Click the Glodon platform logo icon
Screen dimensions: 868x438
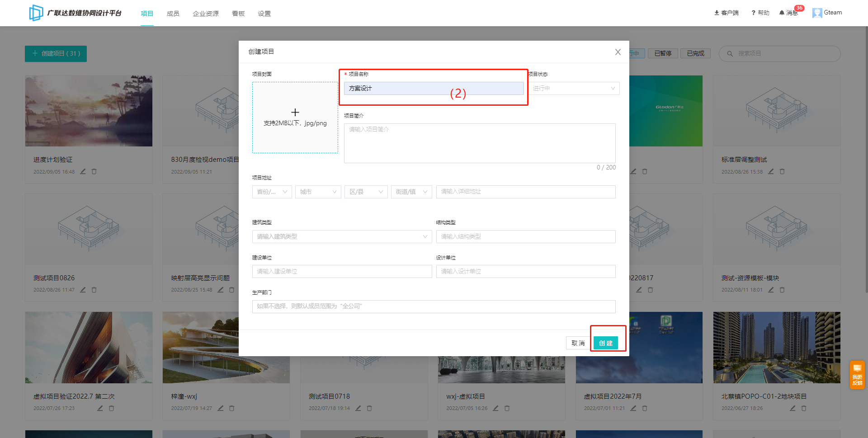(x=36, y=13)
